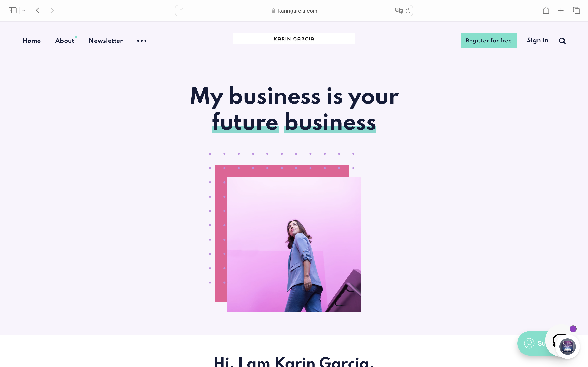This screenshot has width=588, height=367.
Task: Reload the page with refresh icon
Action: [408, 11]
